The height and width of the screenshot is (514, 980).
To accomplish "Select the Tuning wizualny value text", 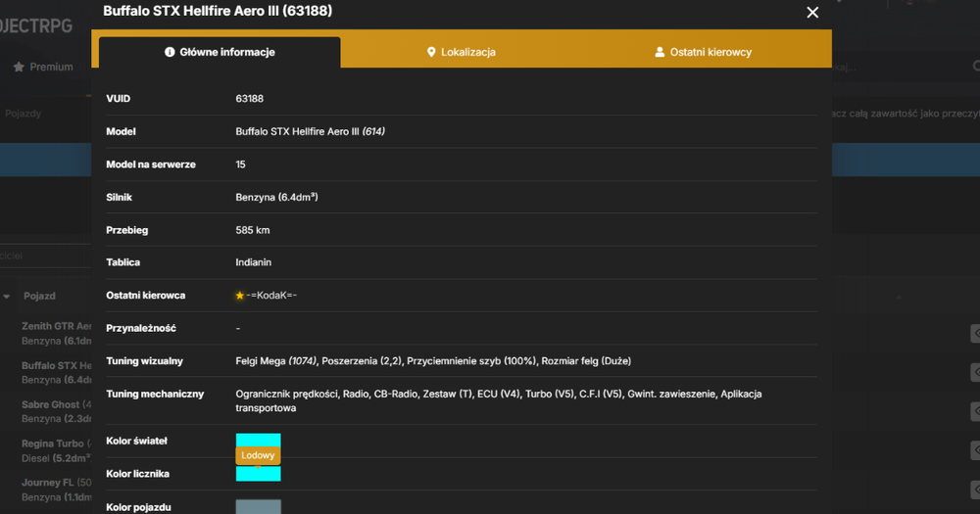I will (x=433, y=361).
